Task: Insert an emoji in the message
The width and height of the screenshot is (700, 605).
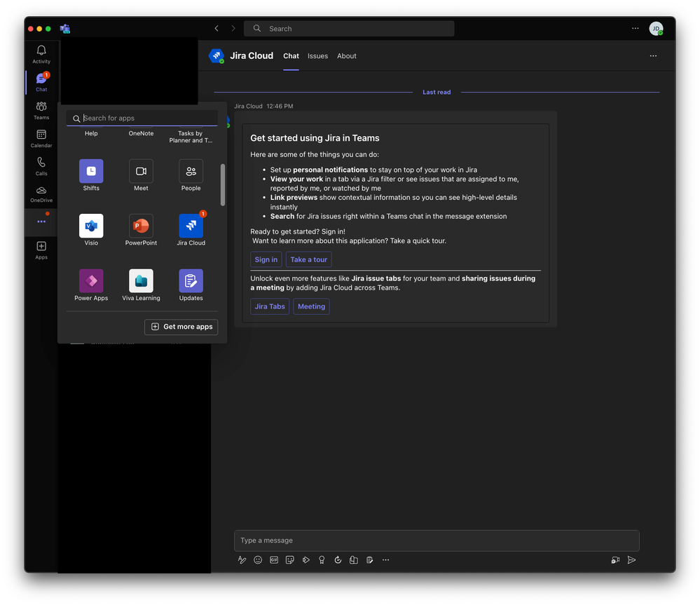Action: point(258,560)
